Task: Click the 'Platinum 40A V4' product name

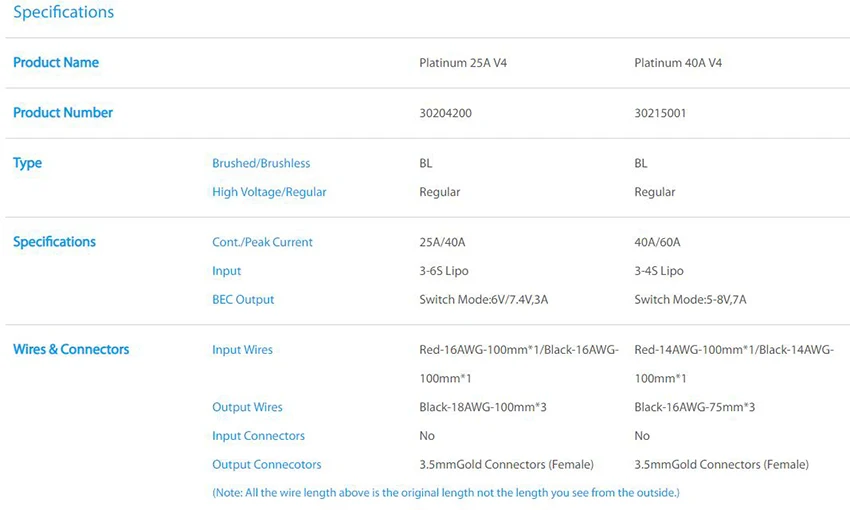Action: pyautogui.click(x=678, y=63)
